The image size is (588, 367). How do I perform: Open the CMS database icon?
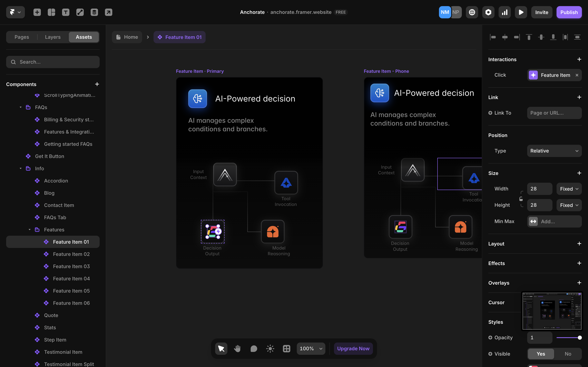pos(94,12)
